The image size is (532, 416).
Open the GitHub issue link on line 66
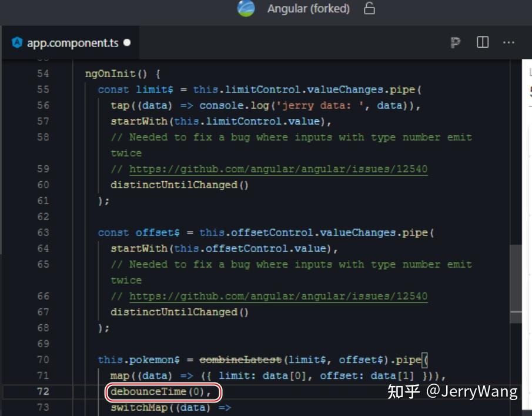[278, 296]
